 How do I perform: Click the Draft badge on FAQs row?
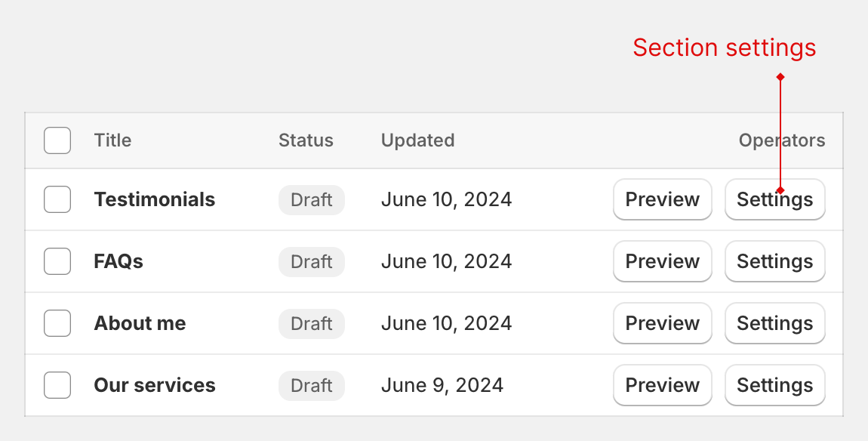311,261
